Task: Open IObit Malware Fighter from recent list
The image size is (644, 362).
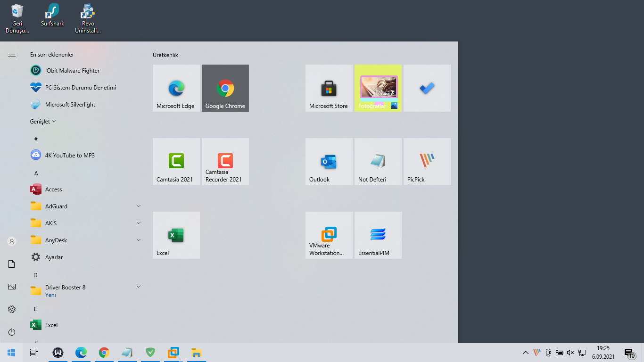Action: click(86, 71)
